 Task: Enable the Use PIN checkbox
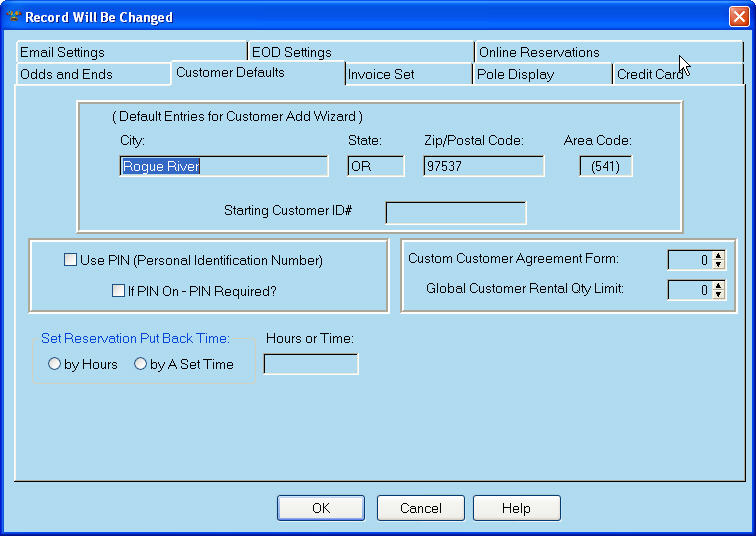pos(70,260)
